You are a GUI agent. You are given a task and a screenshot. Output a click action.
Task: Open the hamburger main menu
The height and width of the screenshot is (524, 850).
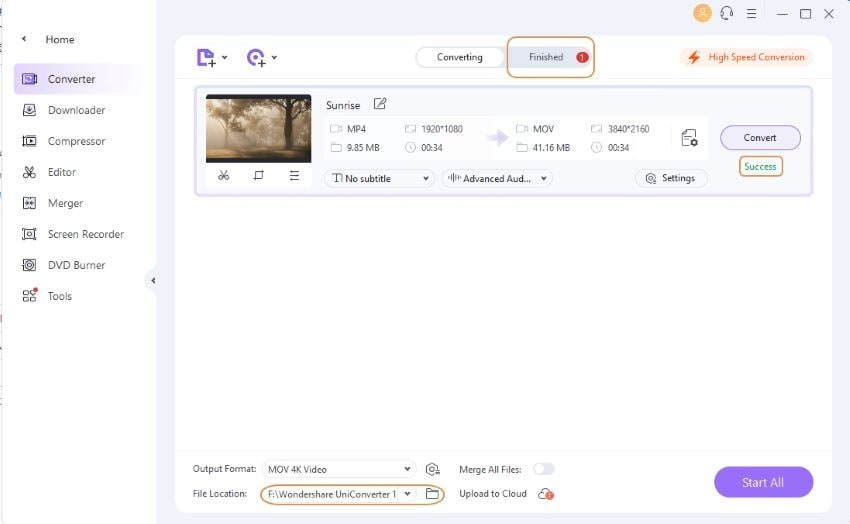click(751, 14)
